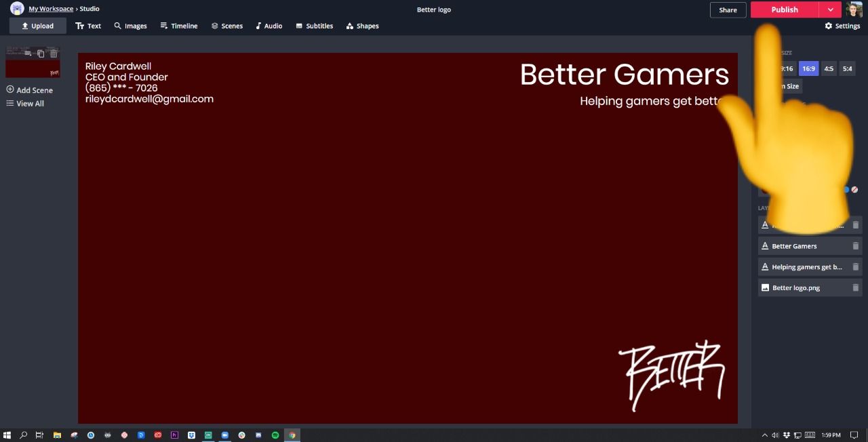Open the Timeline view
Viewport: 868px width, 442px height.
(178, 26)
